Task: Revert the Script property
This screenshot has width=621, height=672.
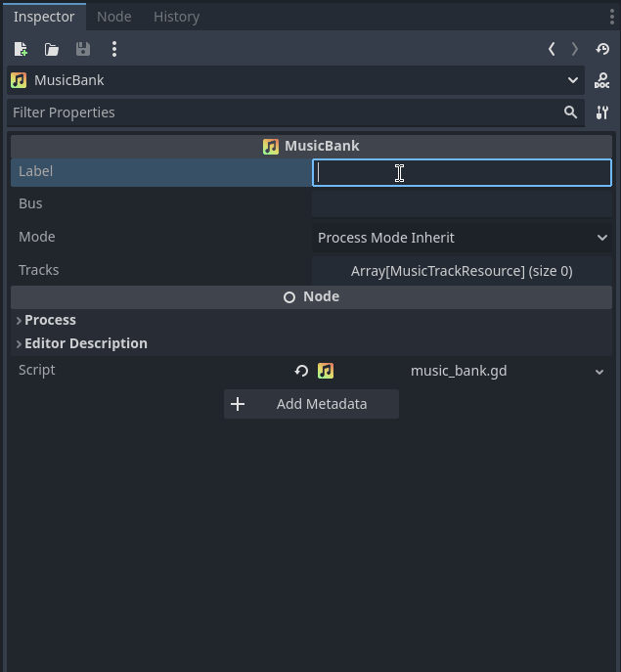Action: point(301,371)
